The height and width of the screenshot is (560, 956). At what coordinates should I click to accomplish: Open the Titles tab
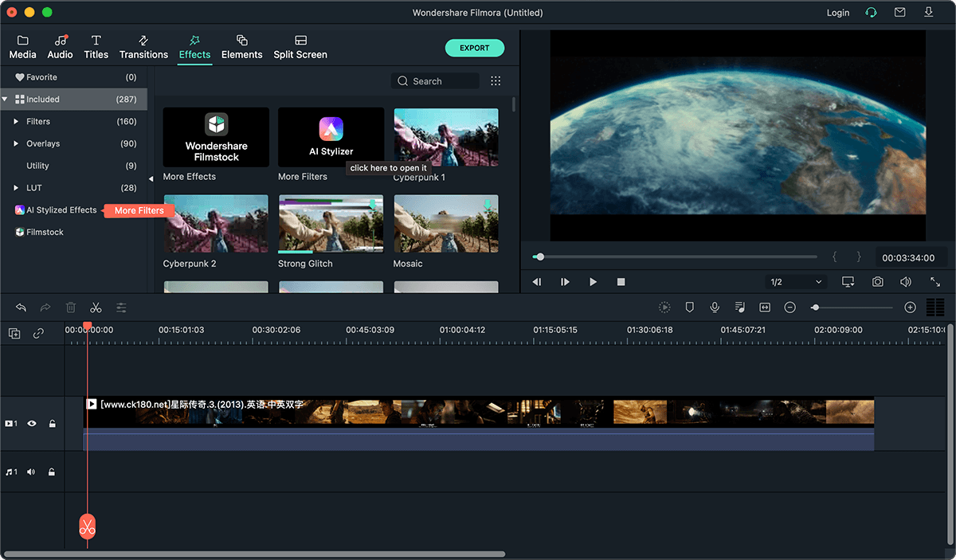tap(96, 47)
